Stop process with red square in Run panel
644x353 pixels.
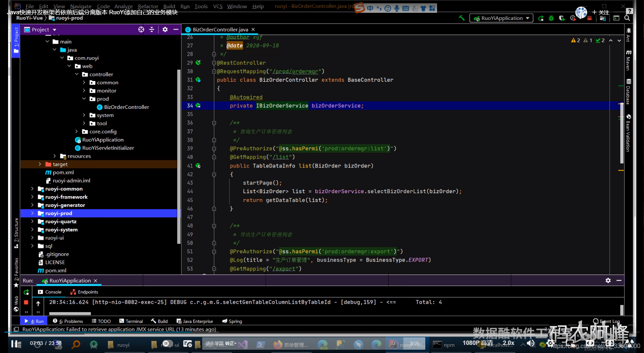coord(26,302)
